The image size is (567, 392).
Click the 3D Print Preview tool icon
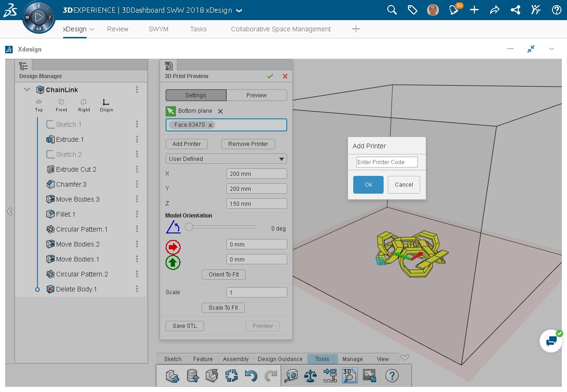click(350, 375)
